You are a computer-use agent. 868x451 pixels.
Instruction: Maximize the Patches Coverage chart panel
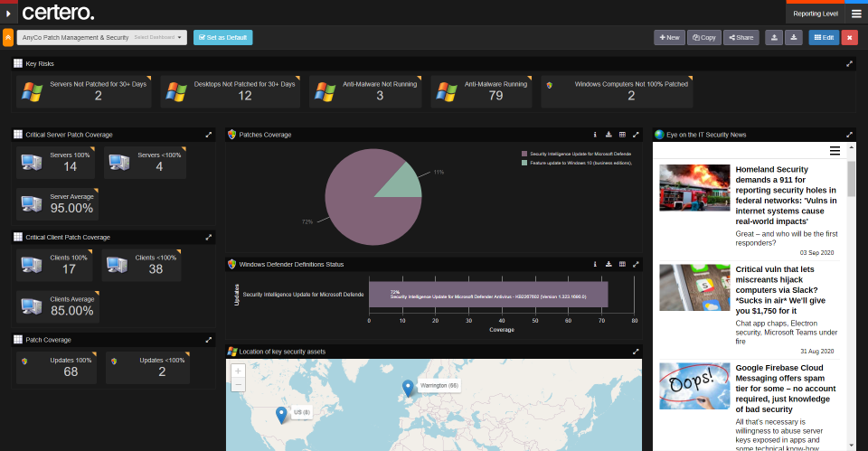coord(636,135)
